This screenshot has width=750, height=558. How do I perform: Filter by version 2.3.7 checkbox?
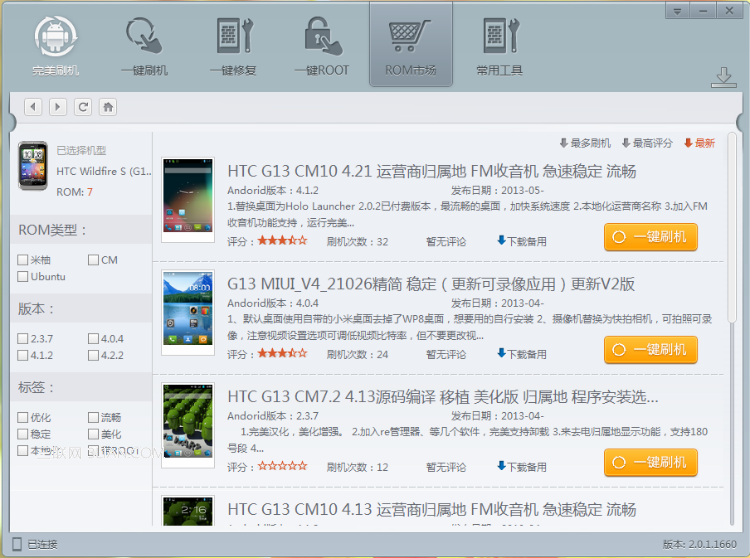coord(22,339)
